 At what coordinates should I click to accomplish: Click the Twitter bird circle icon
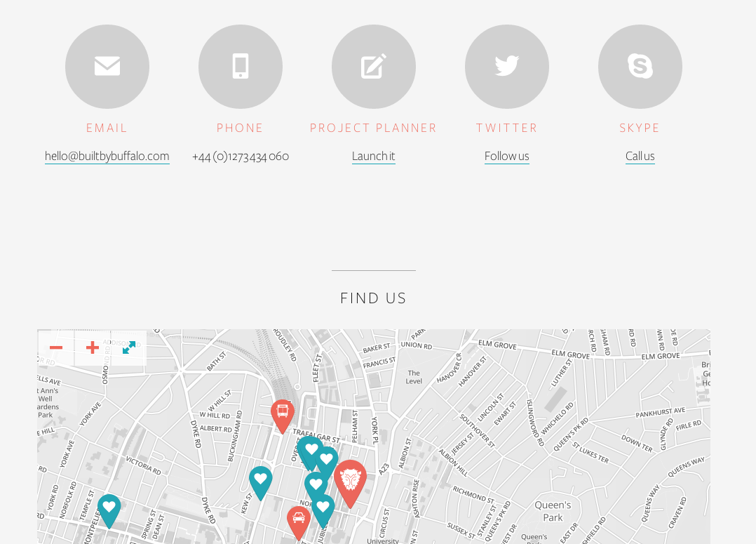(x=507, y=67)
